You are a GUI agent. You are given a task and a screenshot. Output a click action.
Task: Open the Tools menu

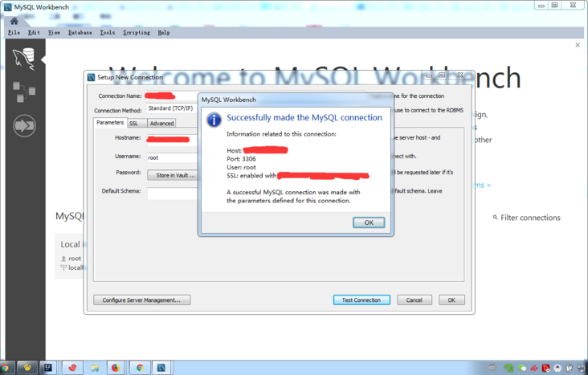108,33
